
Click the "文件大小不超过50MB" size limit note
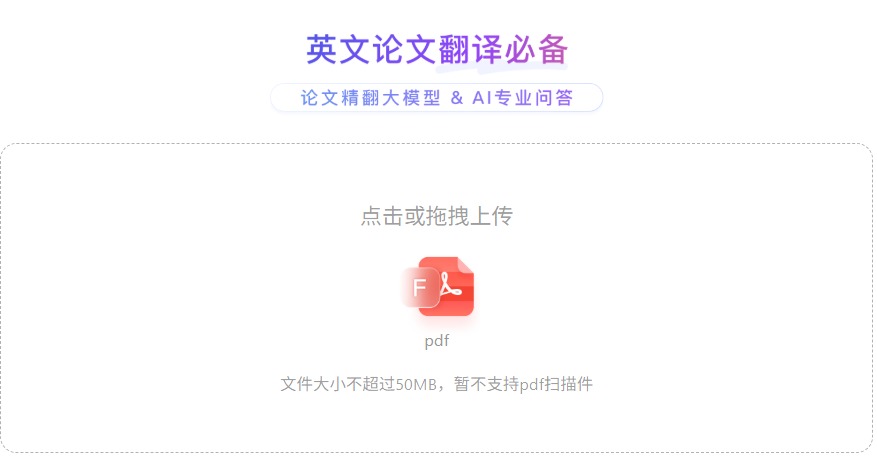pos(359,384)
